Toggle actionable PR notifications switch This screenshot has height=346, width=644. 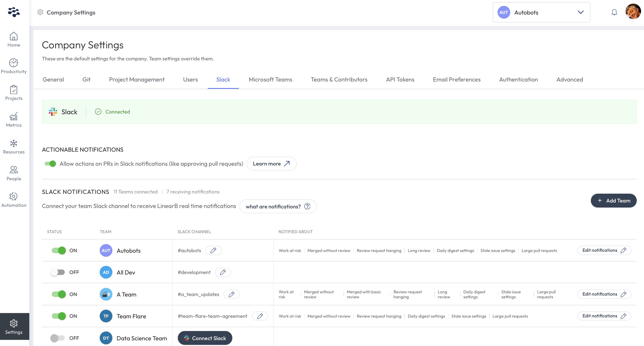50,163
